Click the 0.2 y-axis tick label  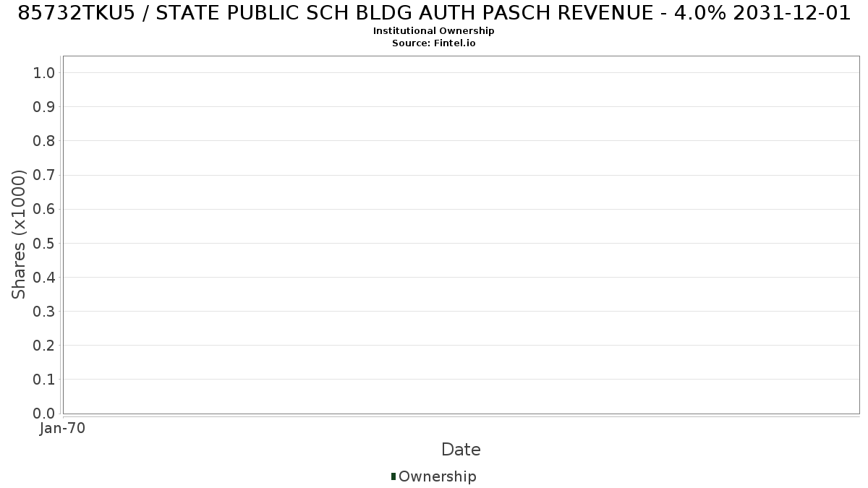tap(44, 345)
